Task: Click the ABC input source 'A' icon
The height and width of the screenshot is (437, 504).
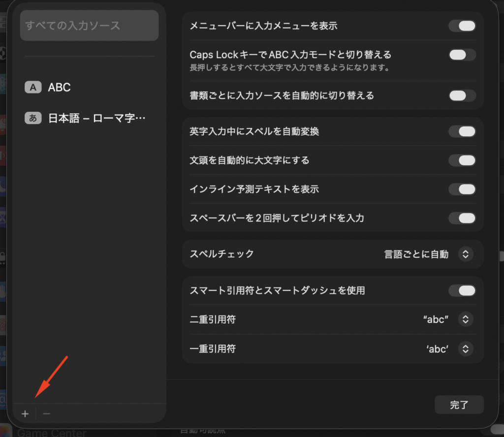Action: [x=33, y=88]
